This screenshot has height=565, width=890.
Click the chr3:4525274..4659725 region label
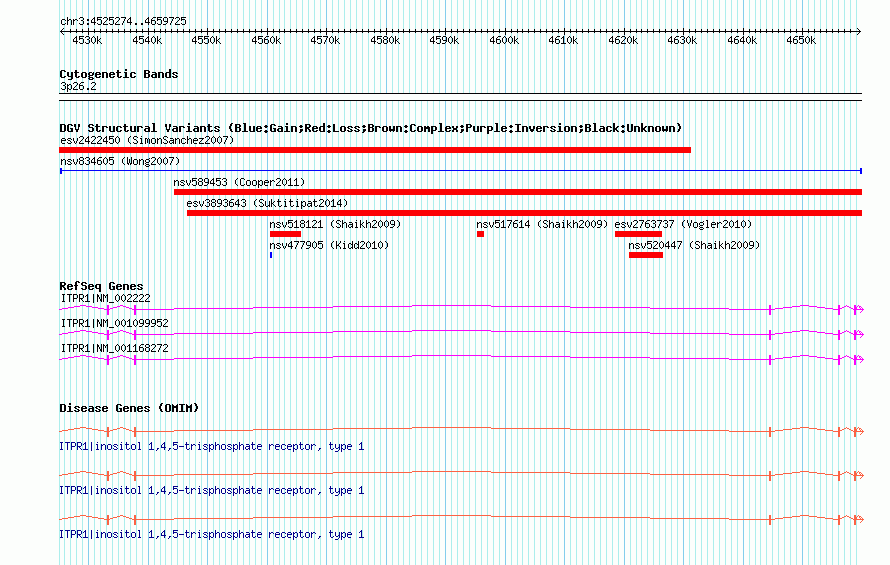[x=123, y=21]
